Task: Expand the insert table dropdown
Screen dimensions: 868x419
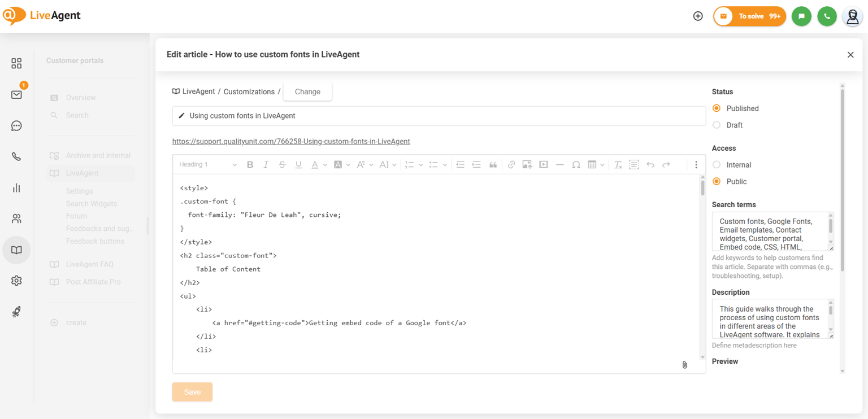Action: pyautogui.click(x=602, y=165)
